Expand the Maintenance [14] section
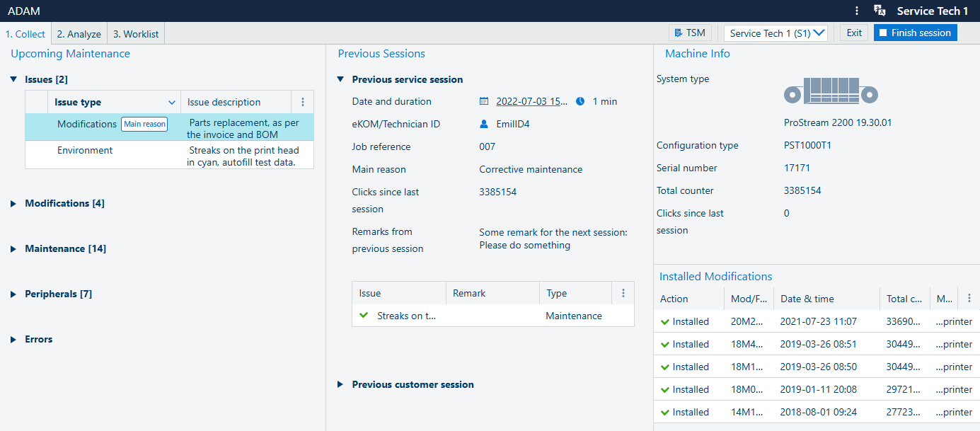This screenshot has width=980, height=431. (13, 249)
